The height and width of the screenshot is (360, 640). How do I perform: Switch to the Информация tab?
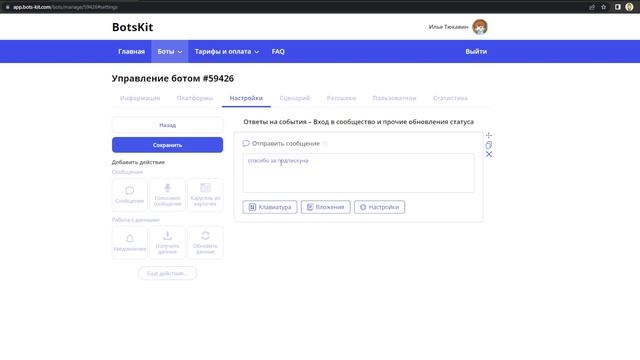(140, 98)
